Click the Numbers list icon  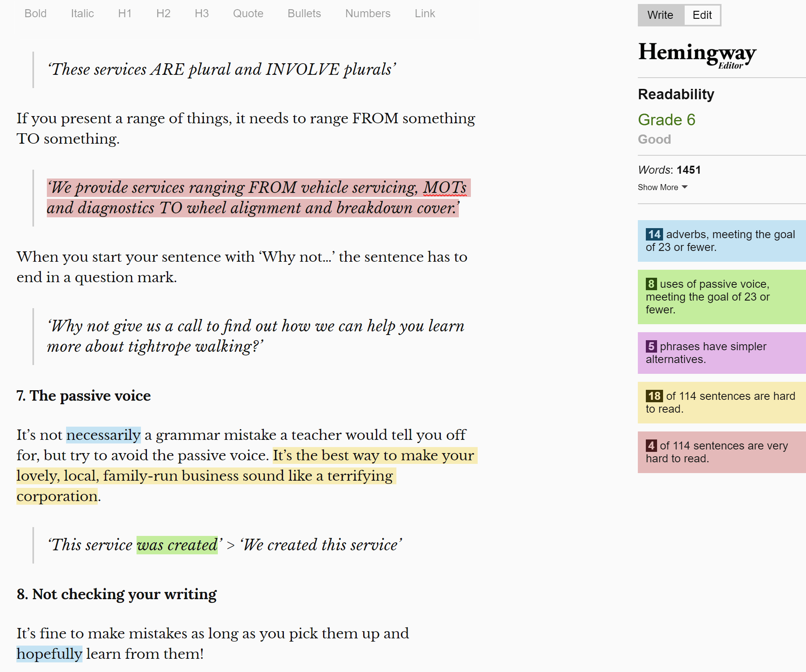pyautogui.click(x=367, y=13)
